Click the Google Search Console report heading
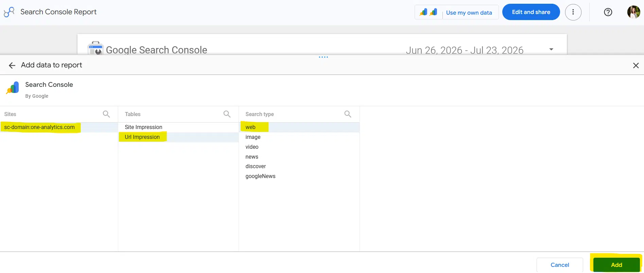Viewport: 644px width, 273px height. click(x=156, y=50)
